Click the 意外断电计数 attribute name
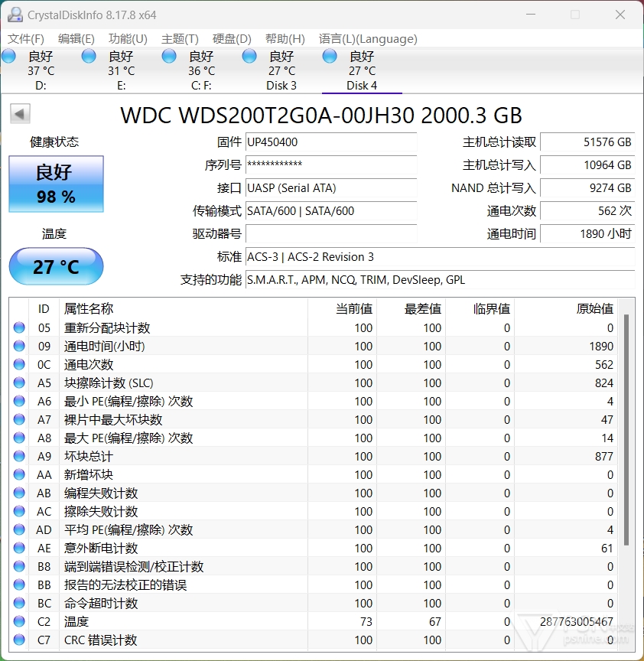Screen dimensions: 644x661 click(101, 548)
